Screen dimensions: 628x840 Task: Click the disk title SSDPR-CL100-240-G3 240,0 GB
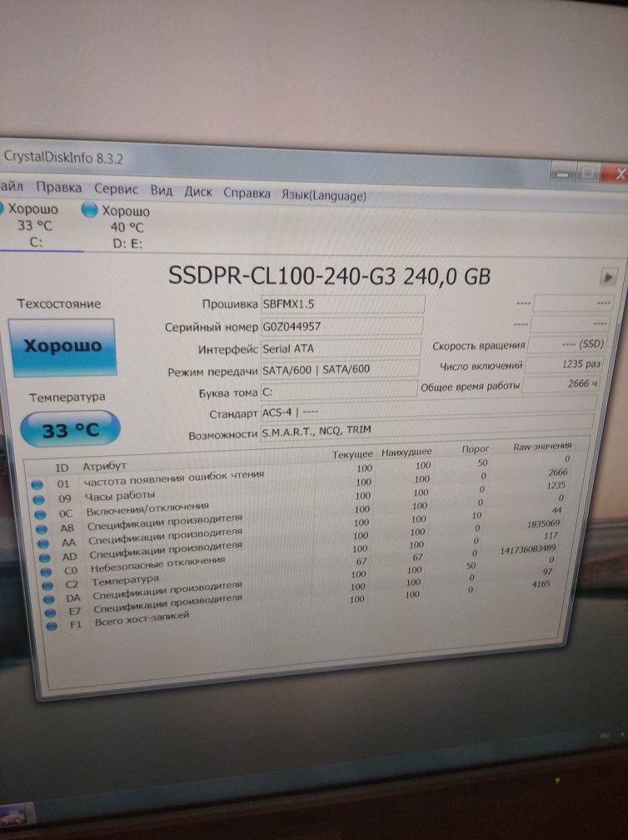(329, 275)
